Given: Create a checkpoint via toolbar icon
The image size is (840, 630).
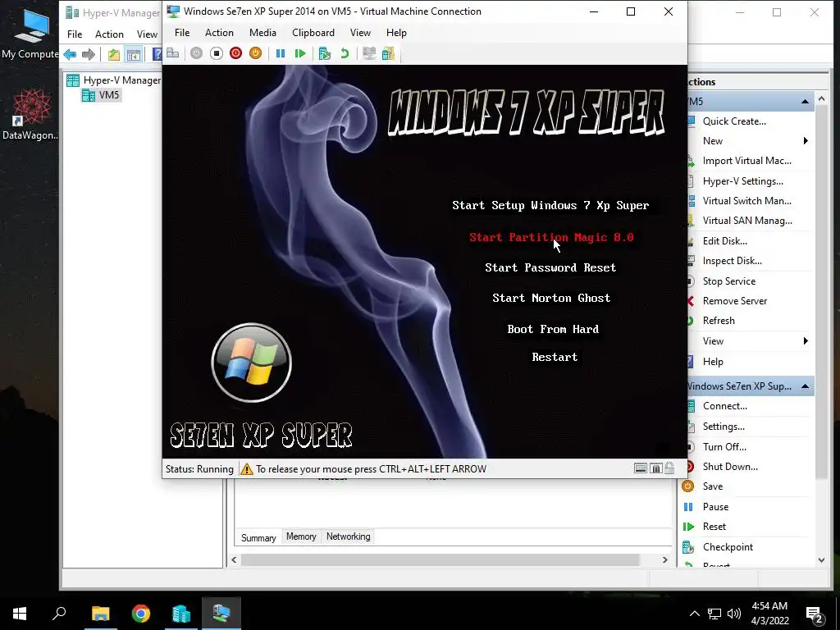Looking at the screenshot, I should 325,53.
